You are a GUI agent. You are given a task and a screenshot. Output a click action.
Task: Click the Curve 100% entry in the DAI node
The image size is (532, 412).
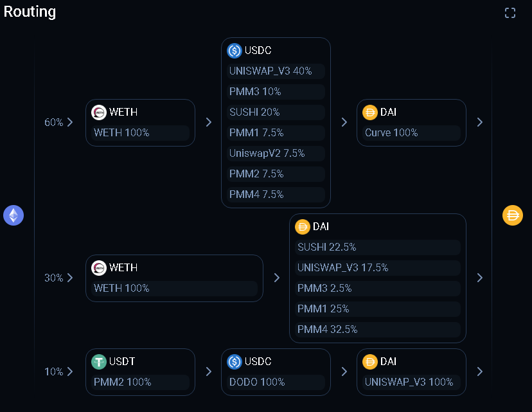point(411,132)
